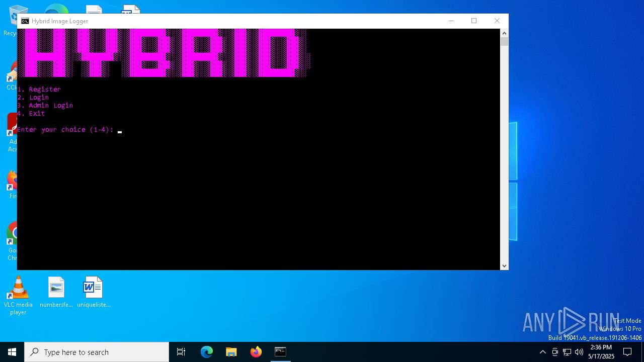This screenshot has width=644, height=362.
Task: Click the '2. Login' menu line
Action: [33, 97]
